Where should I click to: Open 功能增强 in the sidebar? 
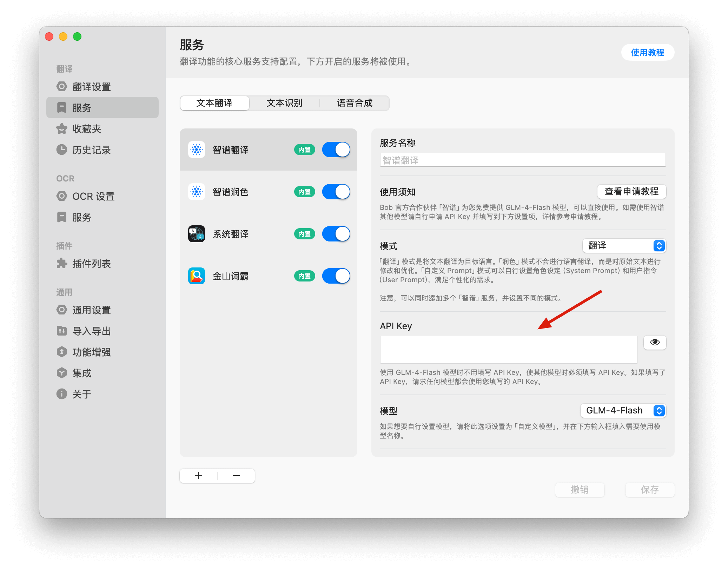click(x=102, y=352)
